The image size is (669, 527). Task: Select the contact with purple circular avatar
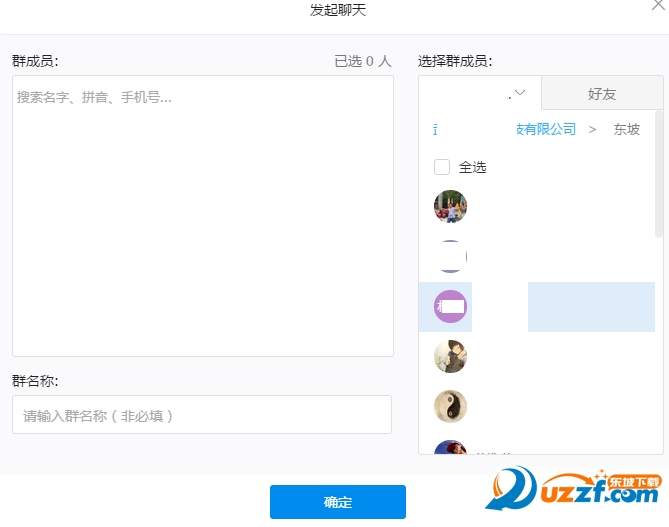[450, 306]
